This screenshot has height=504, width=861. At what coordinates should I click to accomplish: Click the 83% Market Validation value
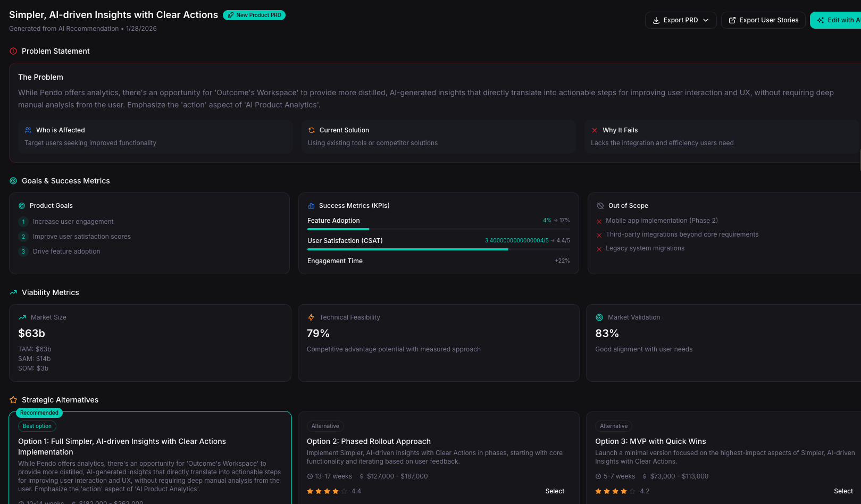point(607,333)
